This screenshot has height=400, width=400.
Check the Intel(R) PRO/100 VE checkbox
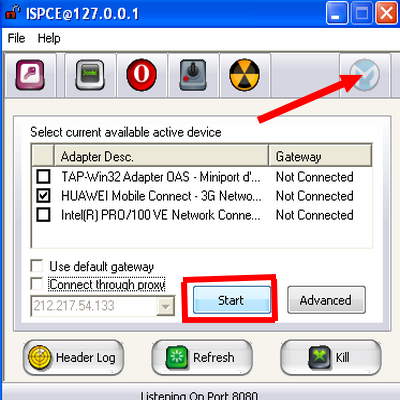[44, 215]
